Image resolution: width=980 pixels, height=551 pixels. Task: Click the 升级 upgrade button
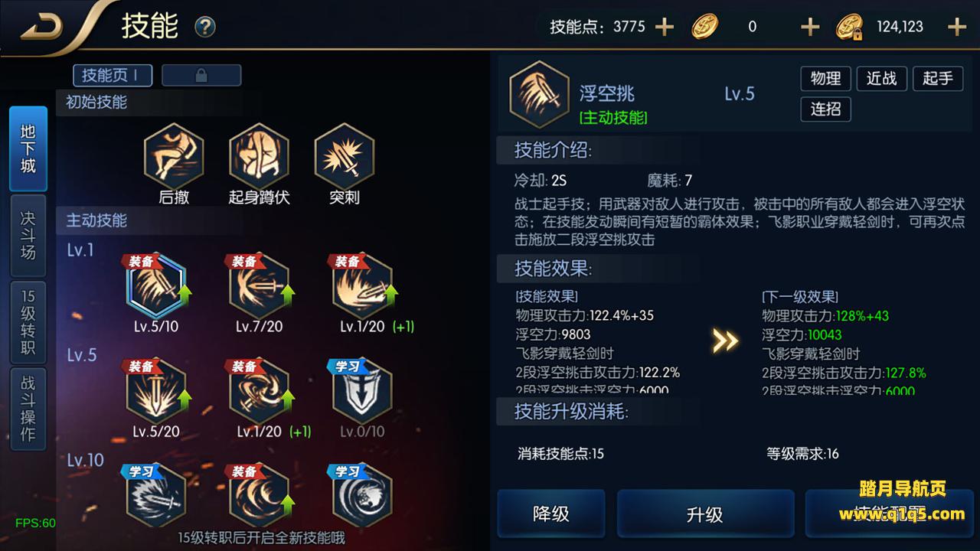(705, 514)
